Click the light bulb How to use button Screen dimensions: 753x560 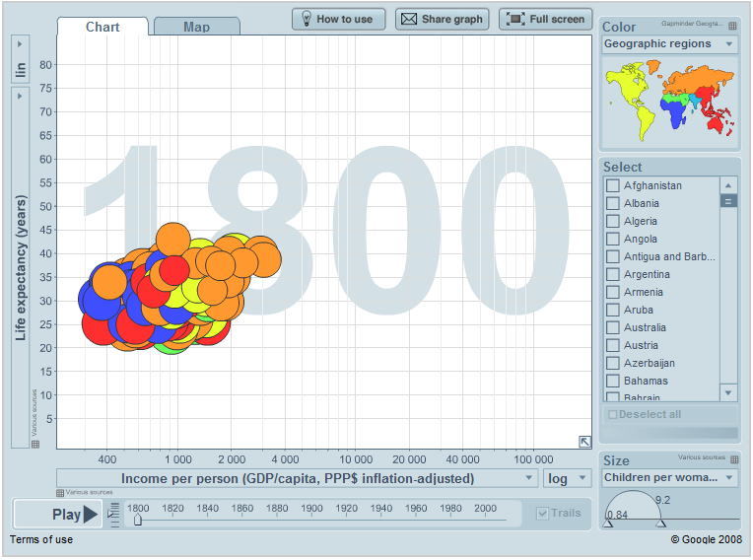337,19
